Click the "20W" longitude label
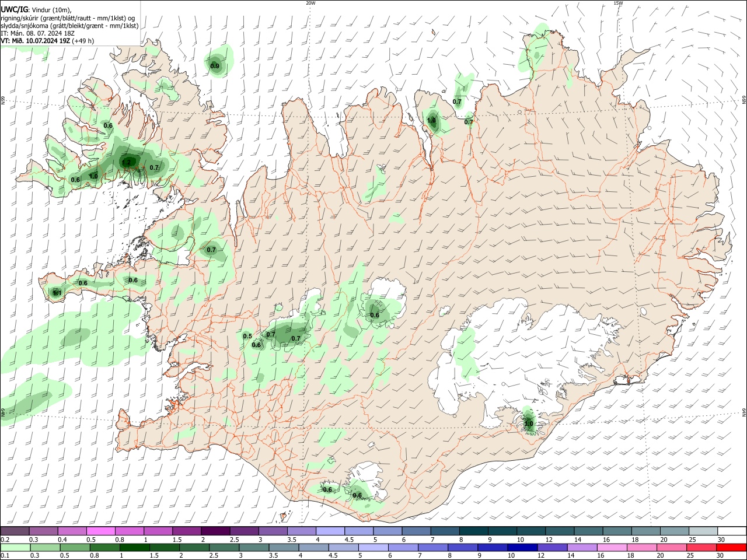This screenshot has height=560, width=747. click(x=310, y=3)
